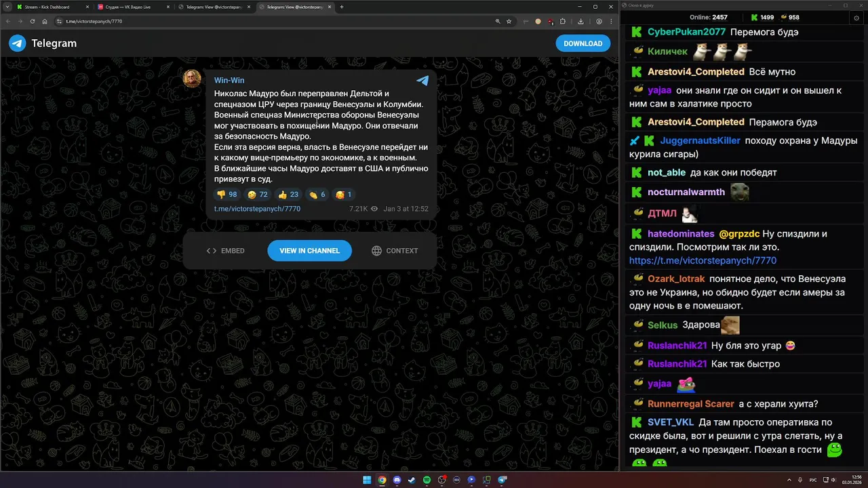The width and height of the screenshot is (868, 488).
Task: Open Chrome from the taskbar
Action: pos(382,480)
